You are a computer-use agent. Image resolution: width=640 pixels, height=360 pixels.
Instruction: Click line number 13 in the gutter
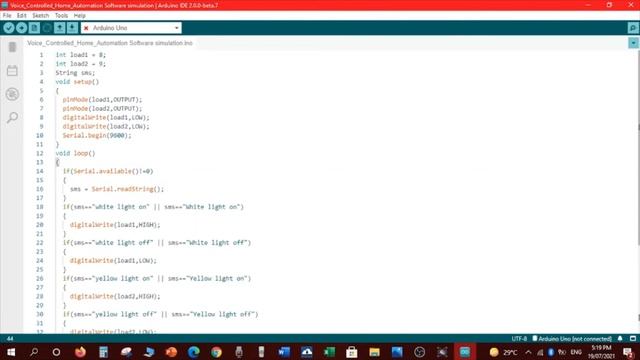tap(40, 162)
